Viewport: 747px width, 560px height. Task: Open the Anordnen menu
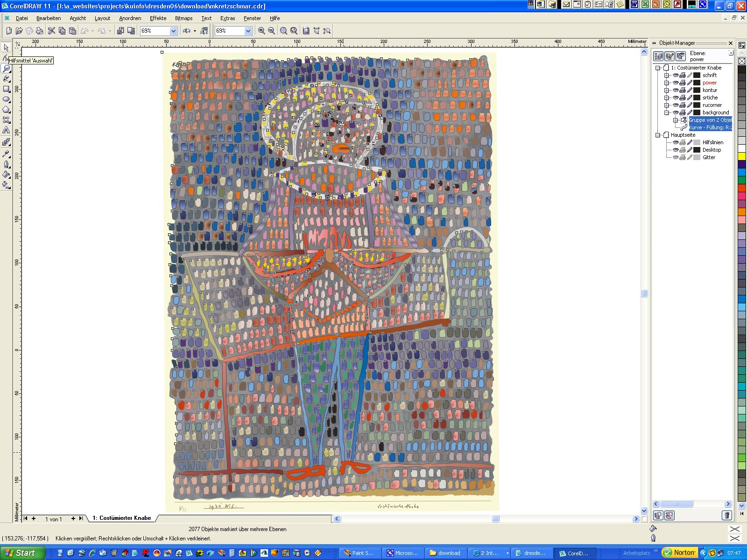[x=130, y=18]
